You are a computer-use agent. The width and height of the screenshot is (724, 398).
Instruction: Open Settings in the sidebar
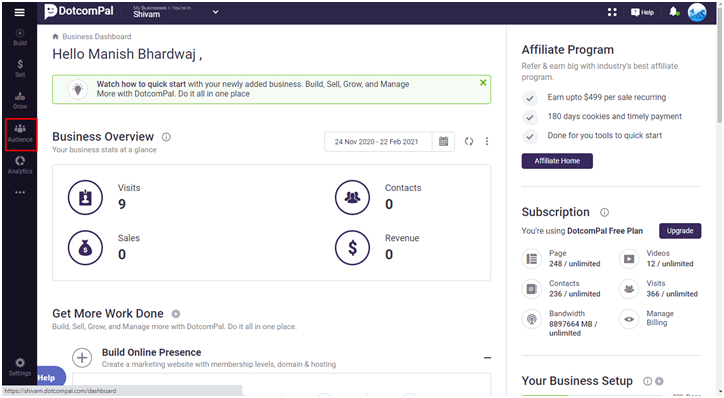pos(20,367)
